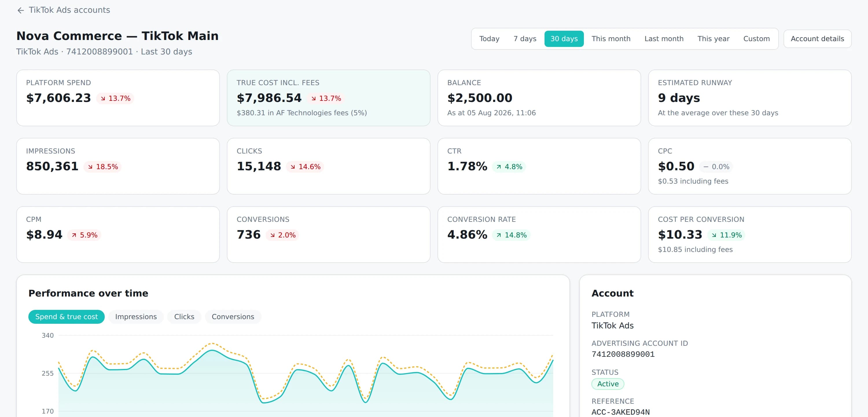Switch chart to Impressions
The height and width of the screenshot is (417, 868).
coord(136,317)
